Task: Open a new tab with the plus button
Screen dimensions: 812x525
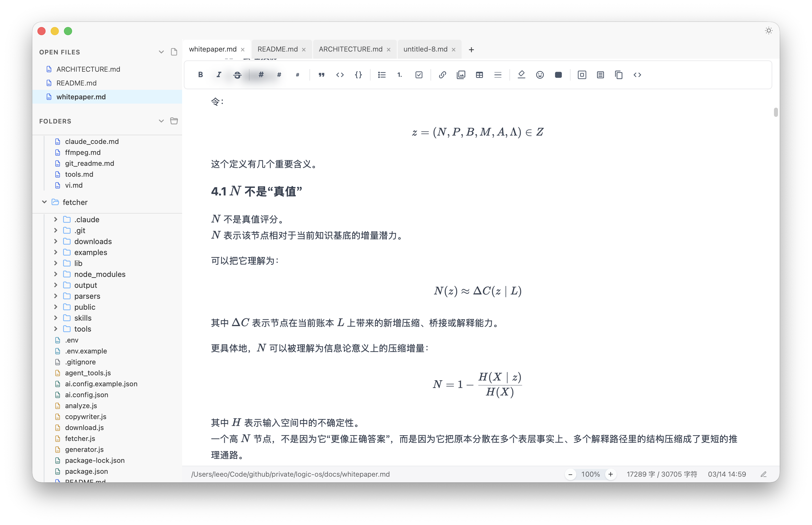Action: 471,50
